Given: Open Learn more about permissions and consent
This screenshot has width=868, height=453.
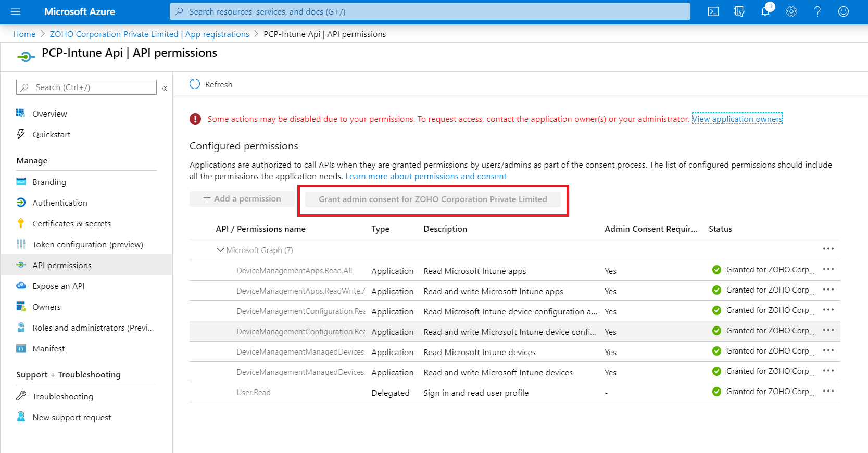Looking at the screenshot, I should [425, 176].
